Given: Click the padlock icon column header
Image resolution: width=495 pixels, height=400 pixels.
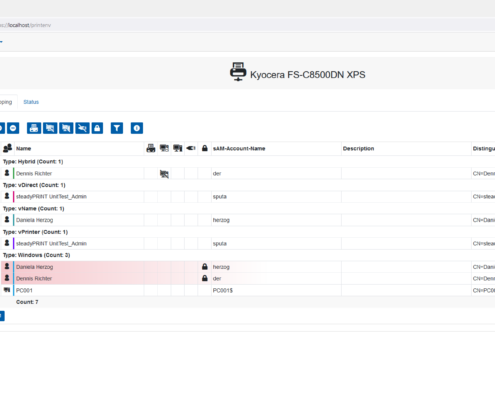Looking at the screenshot, I should 205,148.
